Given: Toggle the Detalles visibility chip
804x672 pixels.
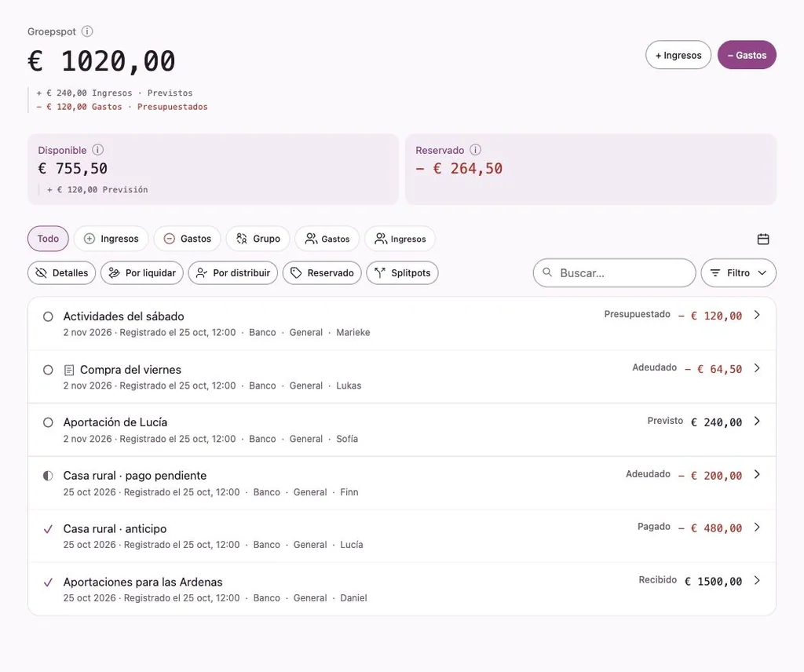Looking at the screenshot, I should coord(61,272).
